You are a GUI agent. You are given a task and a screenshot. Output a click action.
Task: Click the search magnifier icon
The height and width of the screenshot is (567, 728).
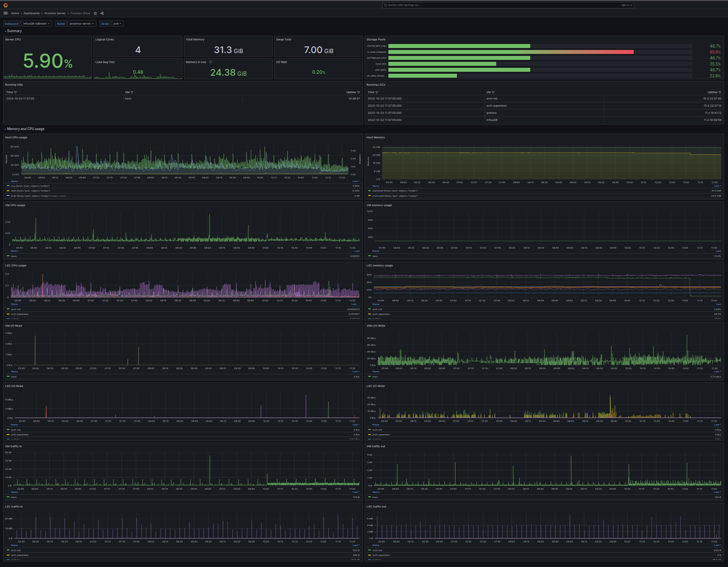pyautogui.click(x=386, y=5)
